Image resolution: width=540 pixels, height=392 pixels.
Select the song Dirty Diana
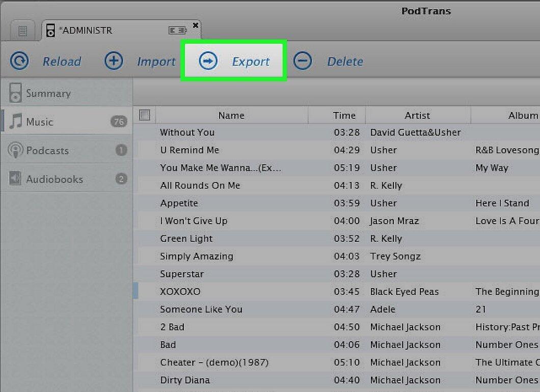pyautogui.click(x=185, y=380)
